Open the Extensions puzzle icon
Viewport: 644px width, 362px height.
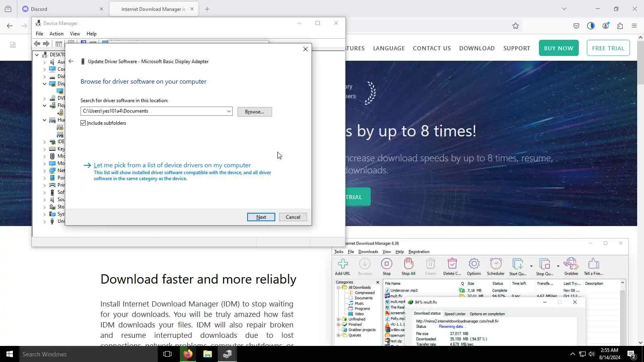[620, 26]
